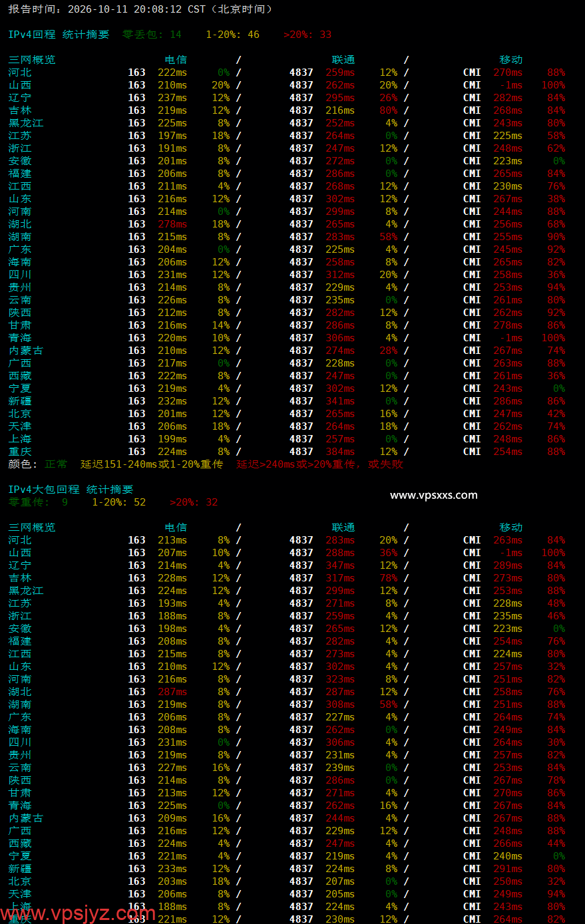Viewport: 585px width, 924px height.
Task: Click the 90% mobile loss for 湖南
Action: 556,237
